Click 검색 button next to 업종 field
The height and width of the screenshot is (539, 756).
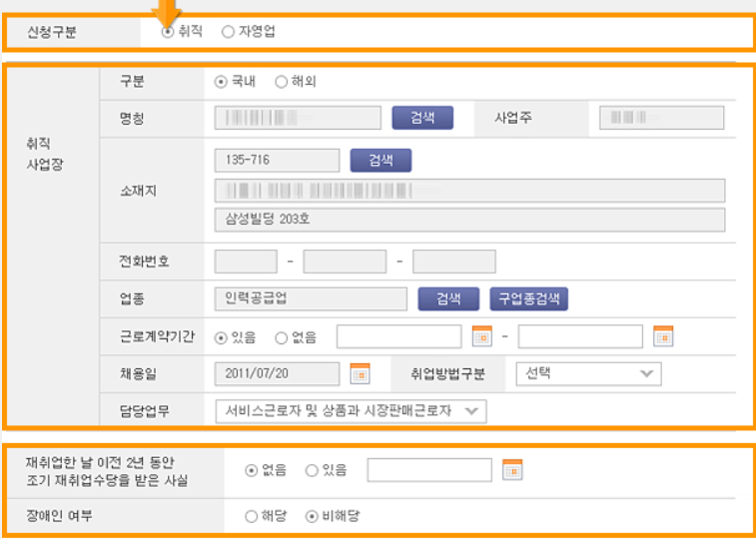(448, 299)
